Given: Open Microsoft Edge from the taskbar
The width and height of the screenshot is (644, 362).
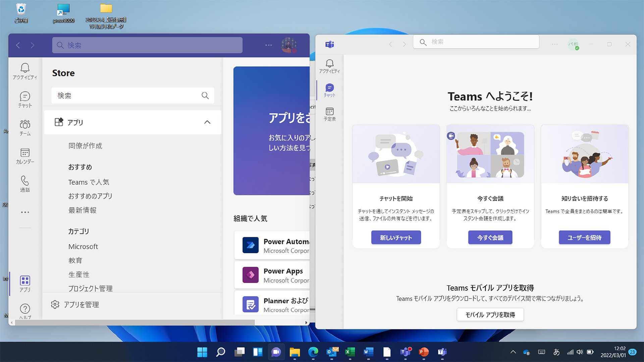Looking at the screenshot, I should (313, 352).
